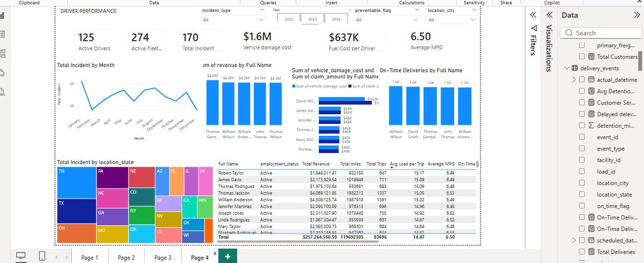Check the event_id field
The width and height of the screenshot is (644, 263).
point(582,137)
